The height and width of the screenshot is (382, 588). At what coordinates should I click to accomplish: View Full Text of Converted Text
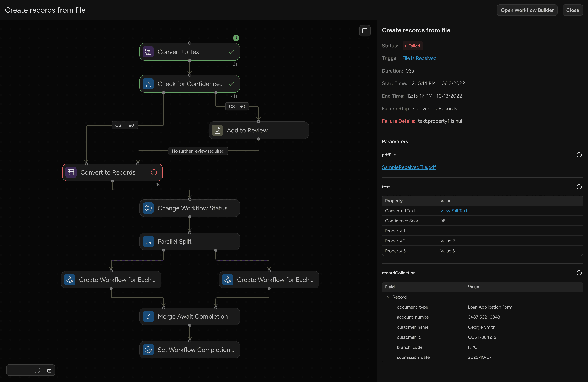(x=454, y=211)
